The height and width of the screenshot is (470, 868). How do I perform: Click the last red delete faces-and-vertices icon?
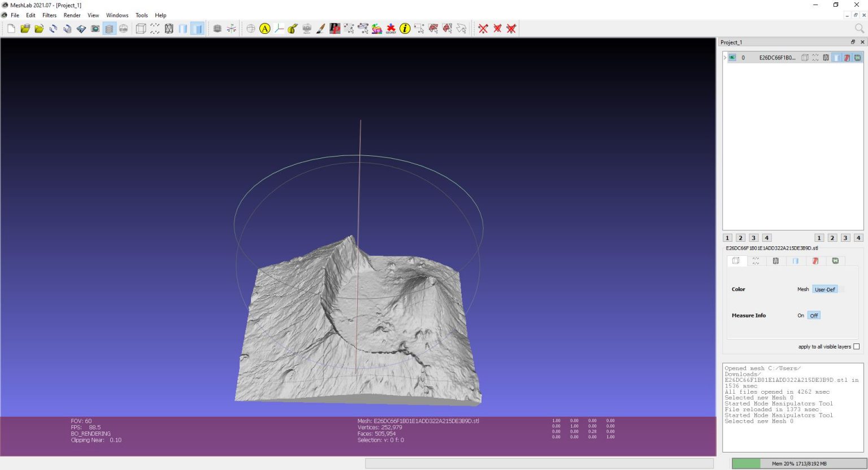tap(511, 28)
